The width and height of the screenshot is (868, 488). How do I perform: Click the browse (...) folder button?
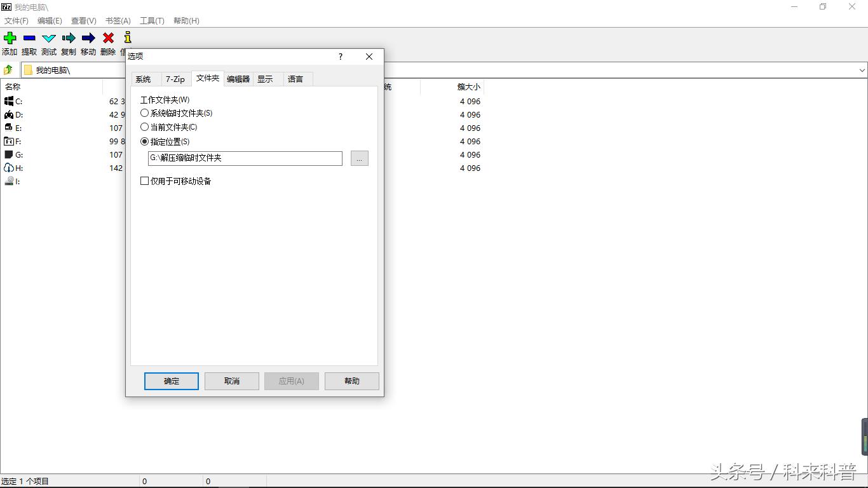pos(360,158)
